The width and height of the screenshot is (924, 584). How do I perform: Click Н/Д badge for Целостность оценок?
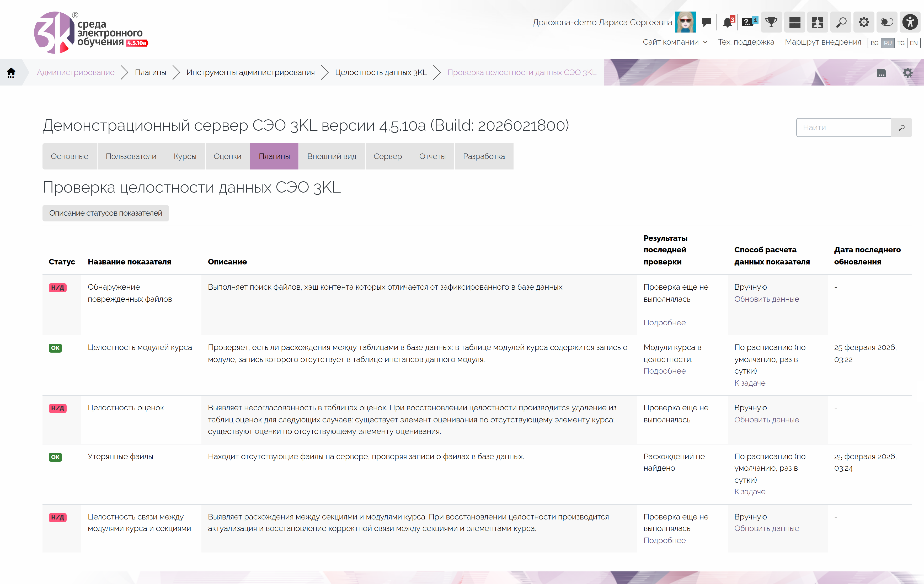click(x=57, y=408)
